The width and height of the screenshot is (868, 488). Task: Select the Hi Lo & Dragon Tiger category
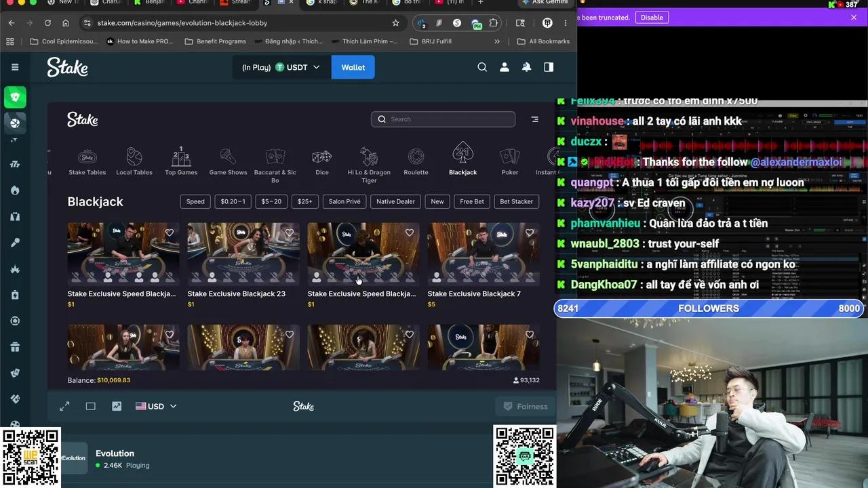(x=369, y=166)
